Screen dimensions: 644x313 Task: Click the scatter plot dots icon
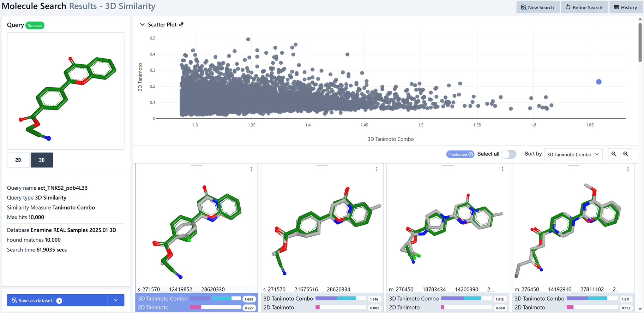pos(181,25)
